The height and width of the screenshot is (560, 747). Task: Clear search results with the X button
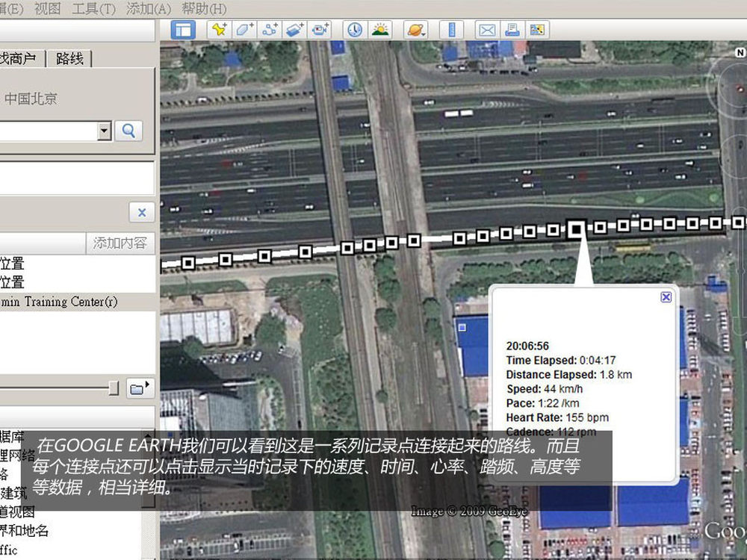point(141,212)
